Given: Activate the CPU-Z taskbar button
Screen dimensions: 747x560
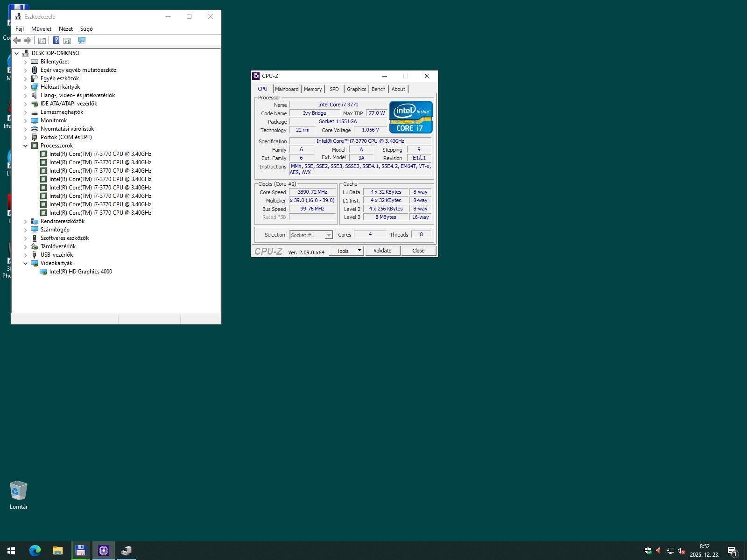Looking at the screenshot, I should point(103,551).
